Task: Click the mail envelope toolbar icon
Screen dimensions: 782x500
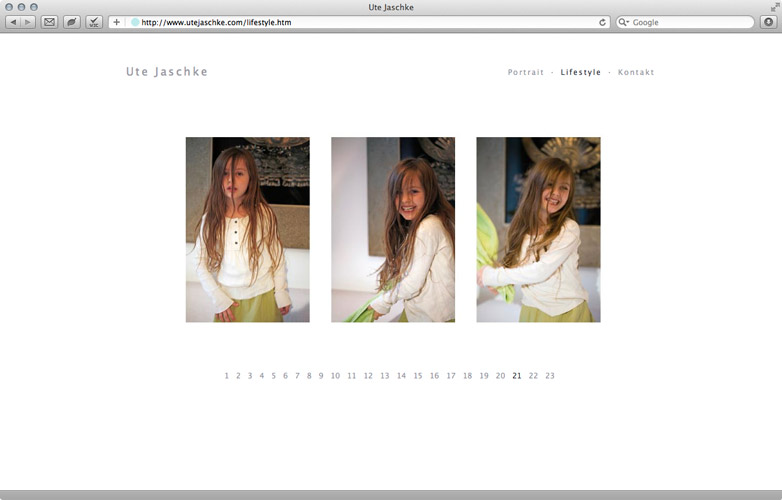Action: point(49,22)
